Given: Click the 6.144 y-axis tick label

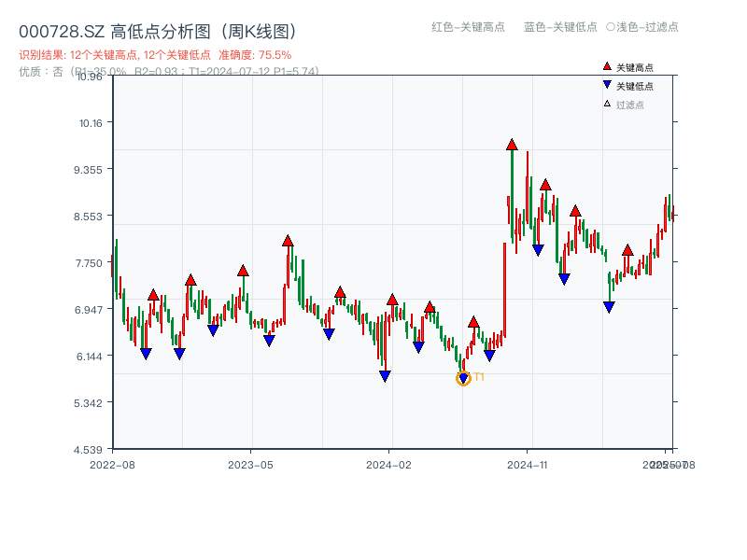Looking at the screenshot, I should point(89,357).
